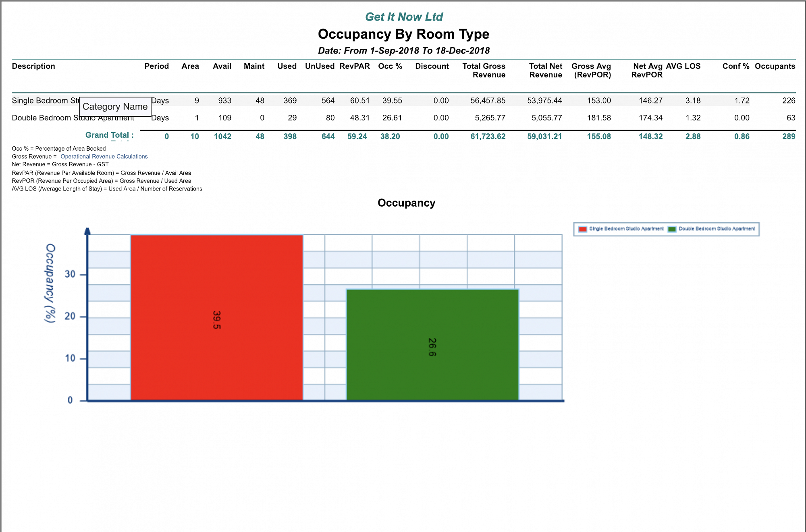This screenshot has width=806, height=532.
Task: Select the green 26.6 occupancy bar
Action: click(432, 345)
